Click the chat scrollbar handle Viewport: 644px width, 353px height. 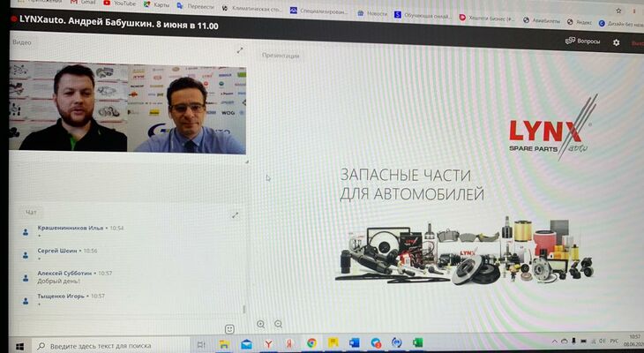click(244, 309)
